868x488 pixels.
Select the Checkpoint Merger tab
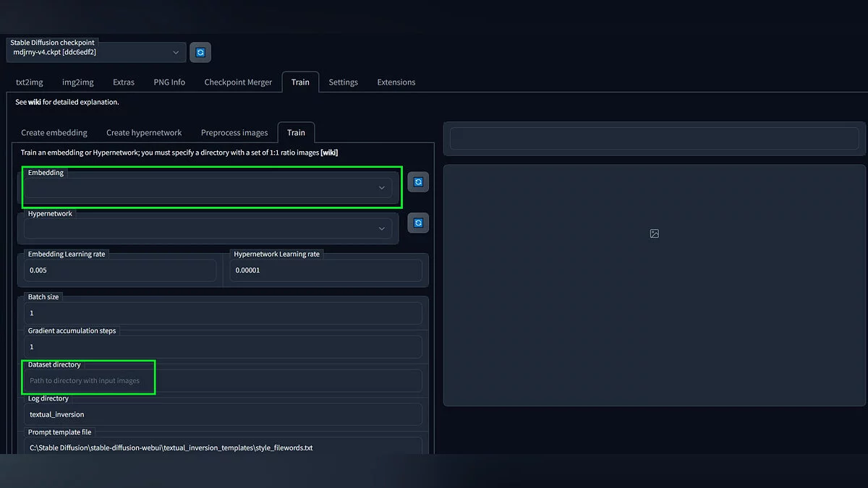(x=238, y=82)
